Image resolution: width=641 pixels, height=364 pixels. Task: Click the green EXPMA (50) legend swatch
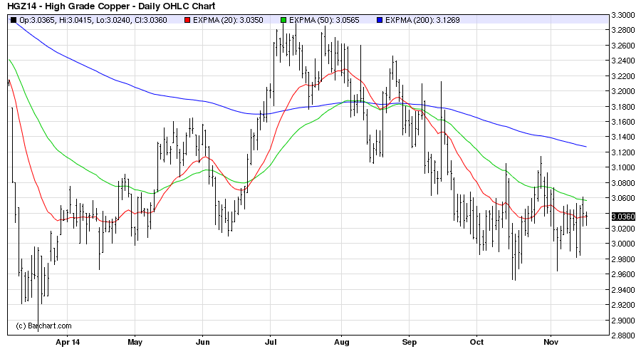[x=283, y=20]
